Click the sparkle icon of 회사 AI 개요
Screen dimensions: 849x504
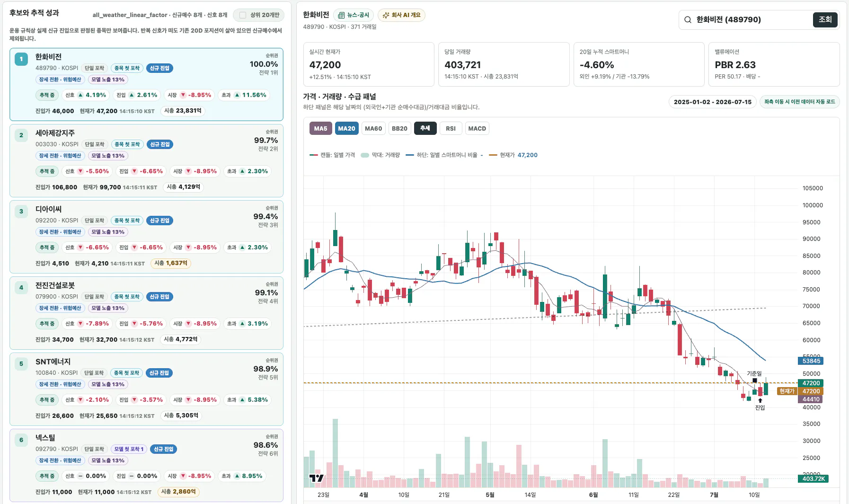(x=386, y=15)
